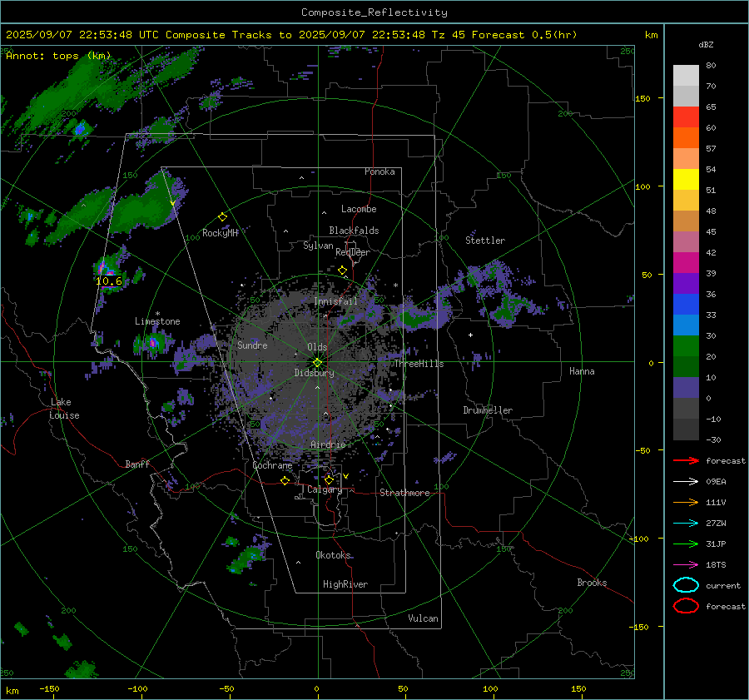This screenshot has width=749, height=700.
Task: Click the Ponoka map label
Action: coord(379,171)
